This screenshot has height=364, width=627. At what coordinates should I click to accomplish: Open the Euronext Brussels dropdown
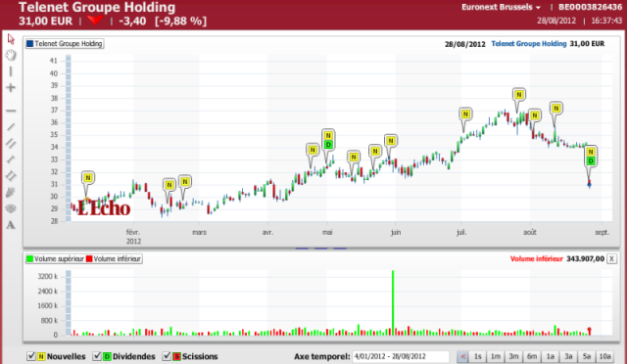tap(501, 7)
